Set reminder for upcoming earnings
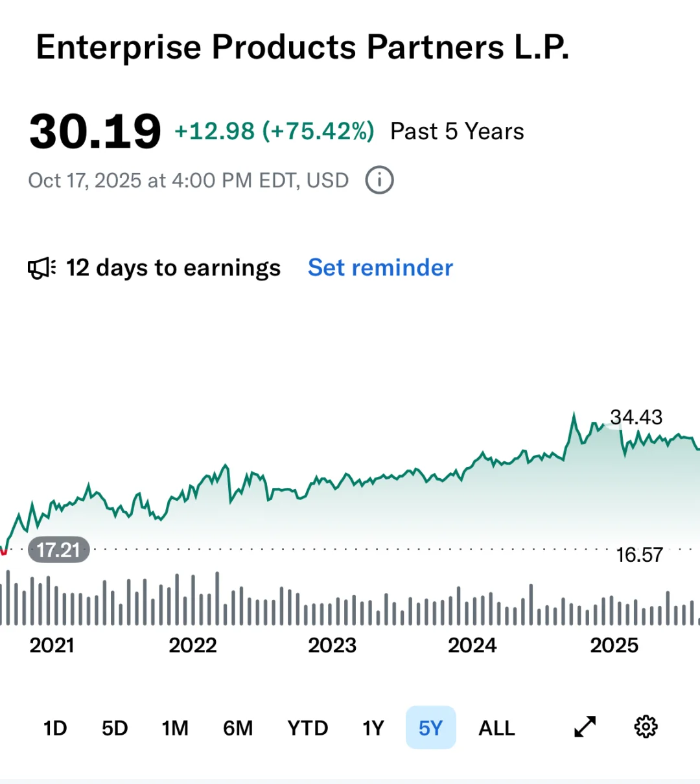This screenshot has height=784, width=700. click(380, 268)
